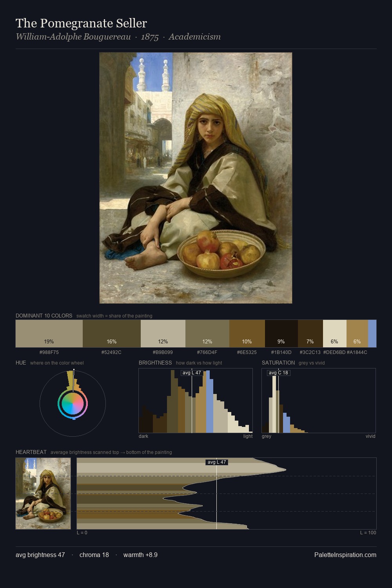Click the narrow blue swatch at palette end
The height and width of the screenshot is (588, 392).
point(372,334)
